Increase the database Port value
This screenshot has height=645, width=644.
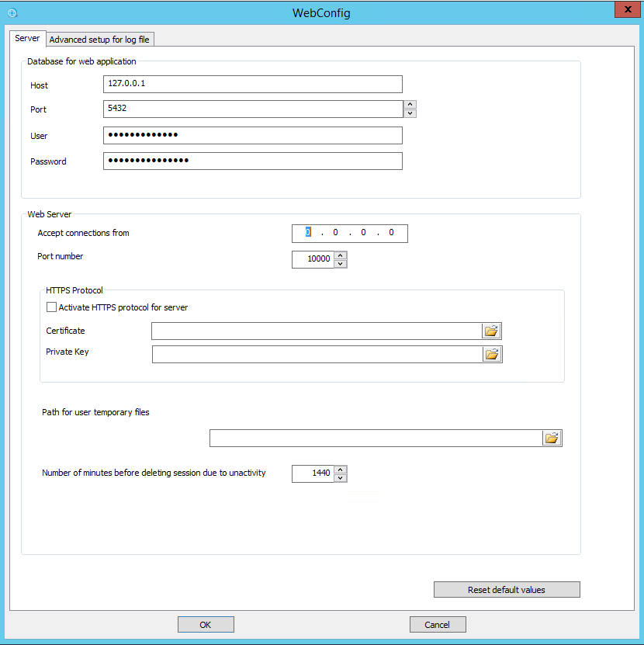point(410,105)
